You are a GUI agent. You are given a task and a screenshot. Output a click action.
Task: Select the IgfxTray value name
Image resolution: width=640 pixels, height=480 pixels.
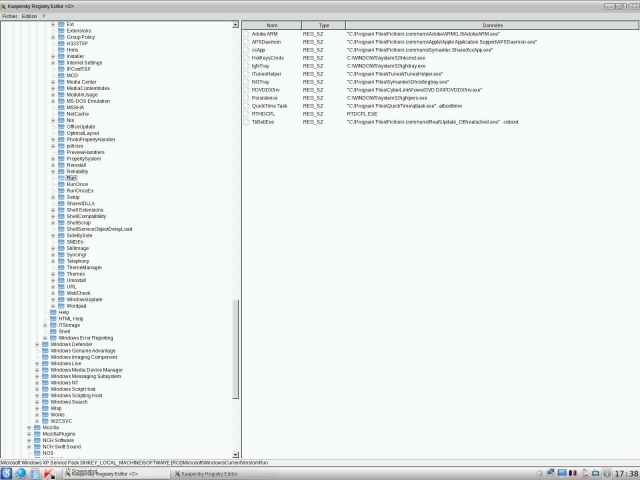pyautogui.click(x=260, y=66)
